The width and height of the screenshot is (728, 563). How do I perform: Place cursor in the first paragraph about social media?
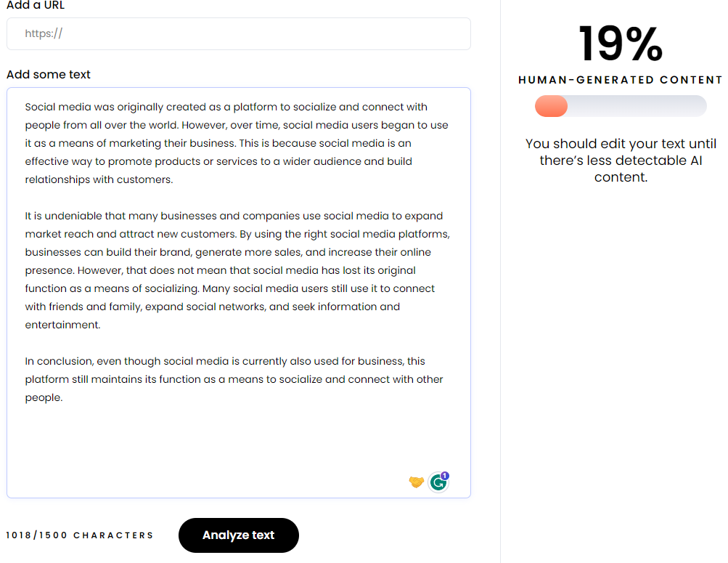(237, 143)
